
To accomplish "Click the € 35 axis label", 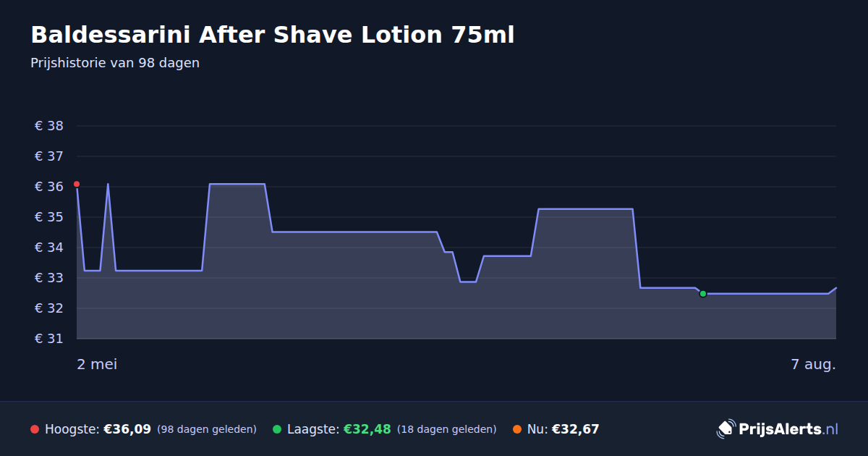I will click(49, 217).
